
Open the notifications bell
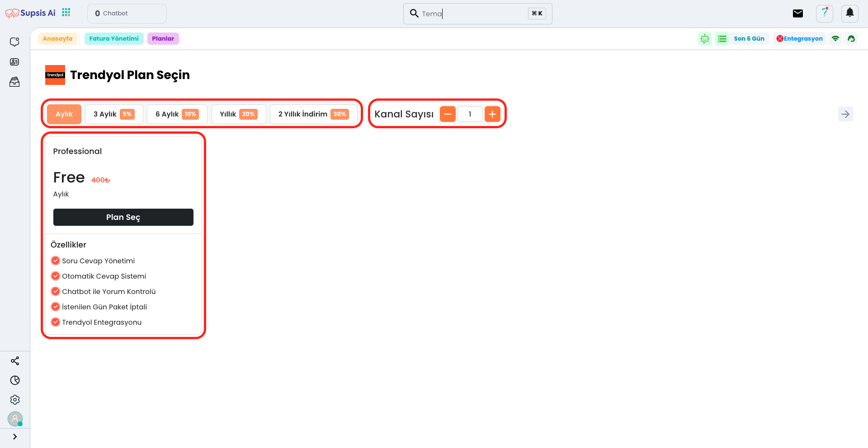pyautogui.click(x=850, y=13)
